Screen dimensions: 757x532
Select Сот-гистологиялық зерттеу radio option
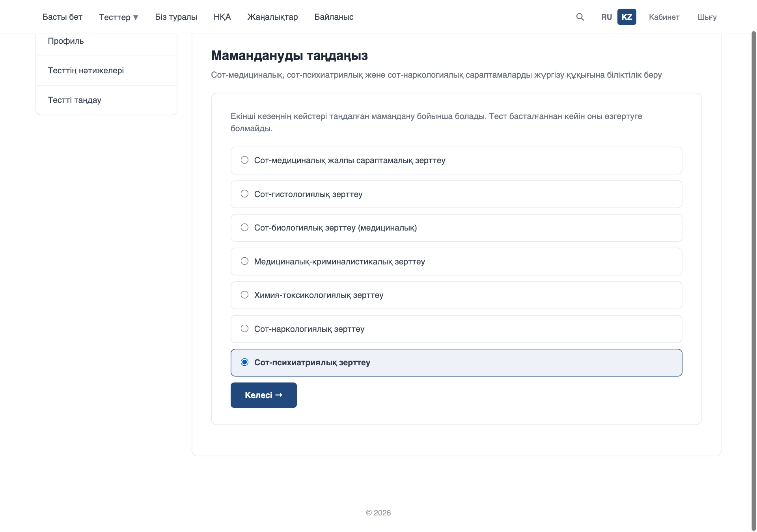244,194
